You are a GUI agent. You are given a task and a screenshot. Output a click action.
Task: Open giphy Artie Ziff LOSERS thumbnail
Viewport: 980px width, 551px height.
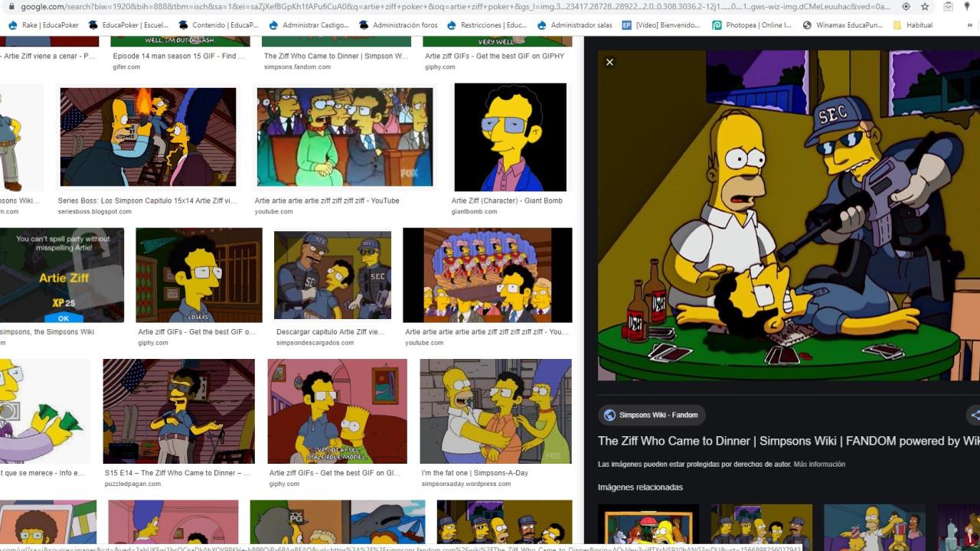coord(199,275)
